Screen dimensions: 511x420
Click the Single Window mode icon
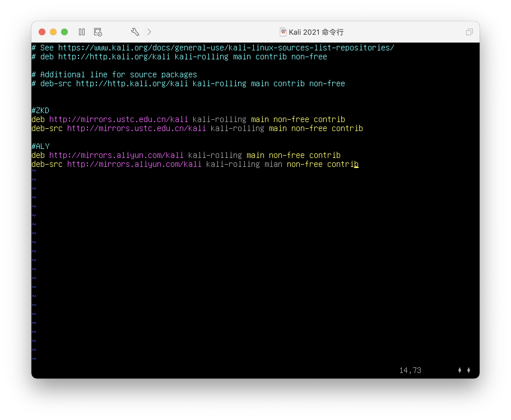tap(470, 32)
